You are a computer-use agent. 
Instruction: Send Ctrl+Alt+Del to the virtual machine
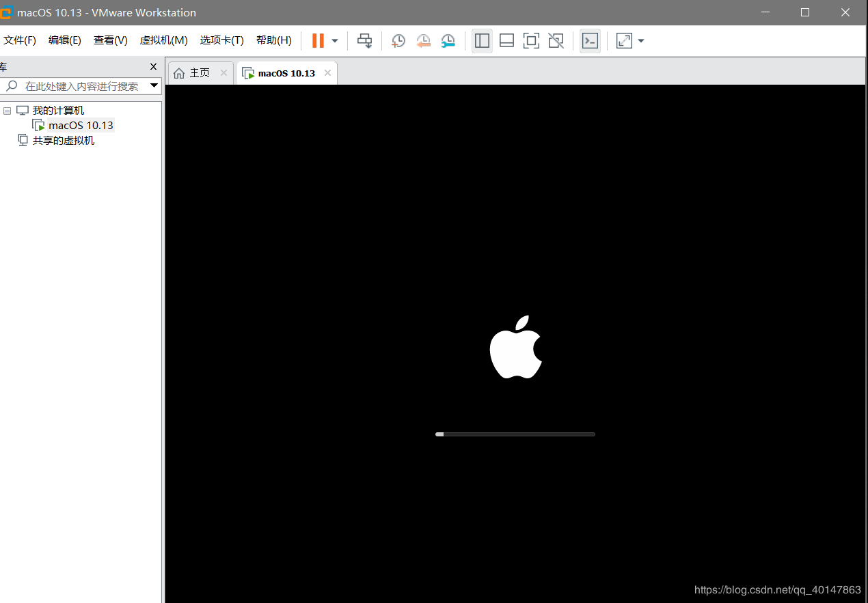coord(365,41)
